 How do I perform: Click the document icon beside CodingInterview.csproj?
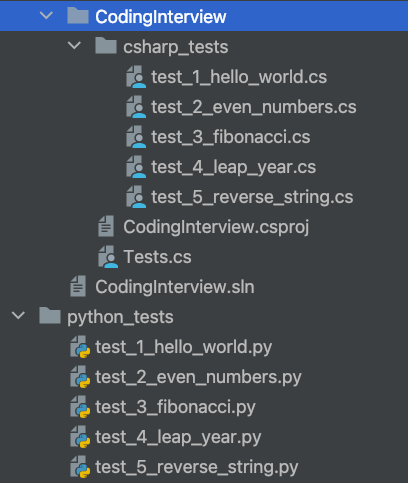click(106, 227)
